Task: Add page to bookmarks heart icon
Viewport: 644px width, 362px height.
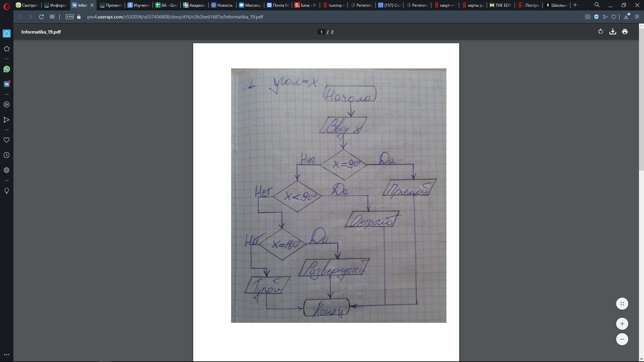Action: pos(613,17)
